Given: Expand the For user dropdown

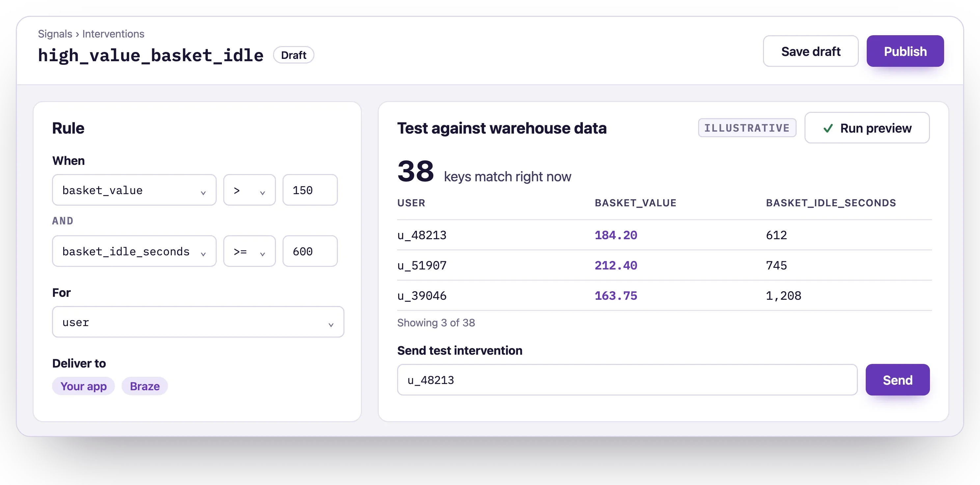Looking at the screenshot, I should click(198, 322).
